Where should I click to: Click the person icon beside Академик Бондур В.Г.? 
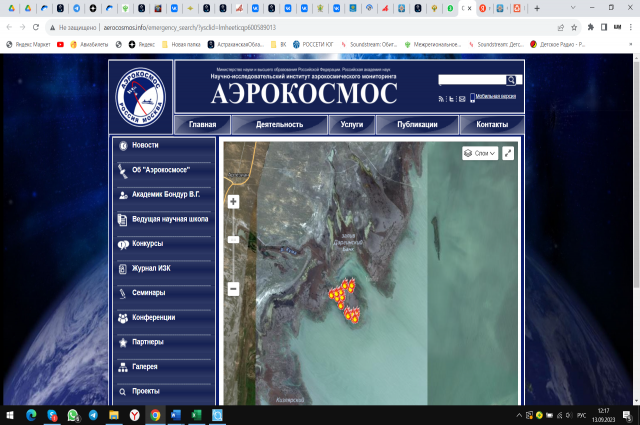tap(123, 195)
